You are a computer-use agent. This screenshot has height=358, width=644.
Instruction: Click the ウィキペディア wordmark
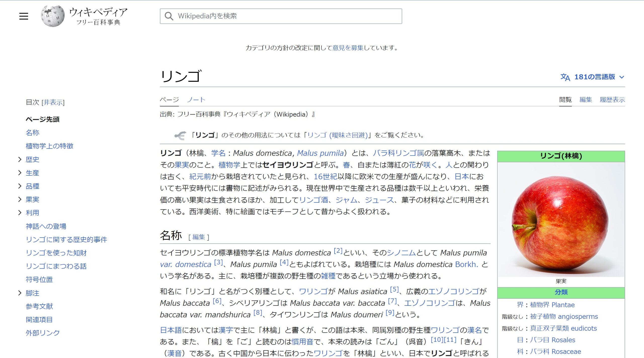(98, 12)
